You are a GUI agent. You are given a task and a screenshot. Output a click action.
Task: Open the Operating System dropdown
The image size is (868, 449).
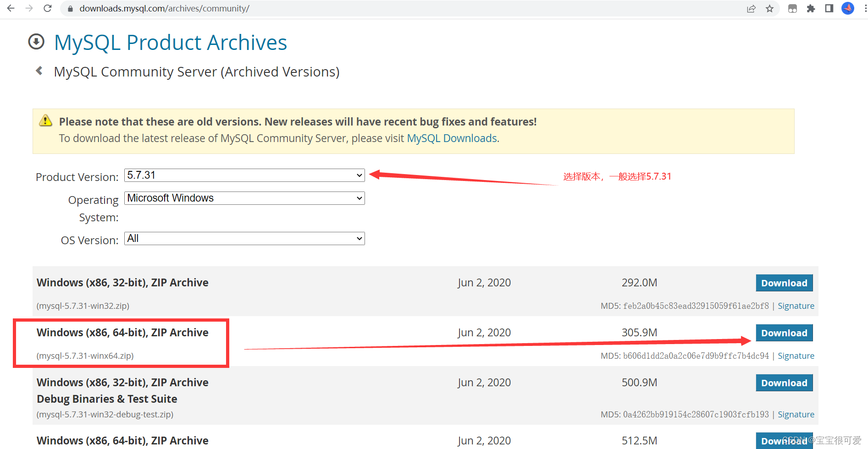point(244,198)
